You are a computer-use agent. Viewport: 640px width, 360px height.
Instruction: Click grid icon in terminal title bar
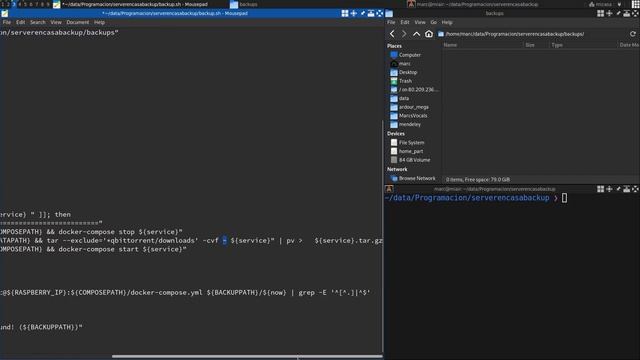click(x=600, y=189)
